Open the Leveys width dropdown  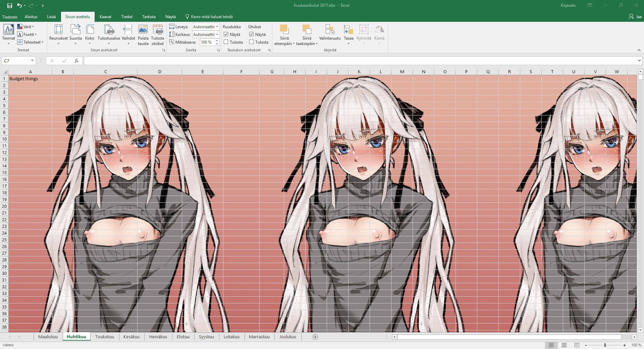(217, 27)
